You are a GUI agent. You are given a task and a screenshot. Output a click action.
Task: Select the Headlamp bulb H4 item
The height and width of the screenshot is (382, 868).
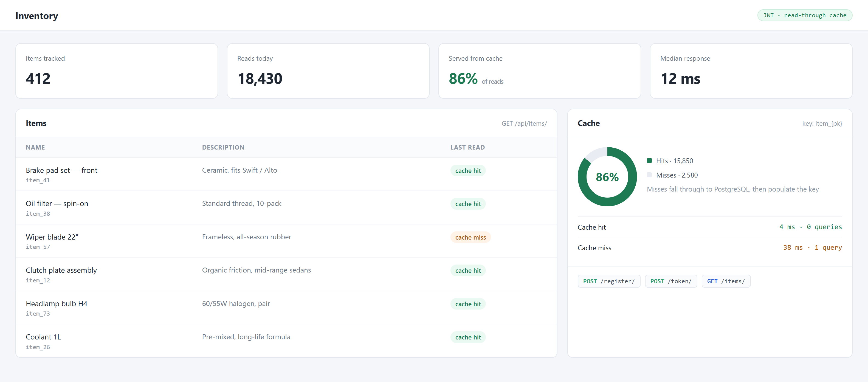(57, 304)
